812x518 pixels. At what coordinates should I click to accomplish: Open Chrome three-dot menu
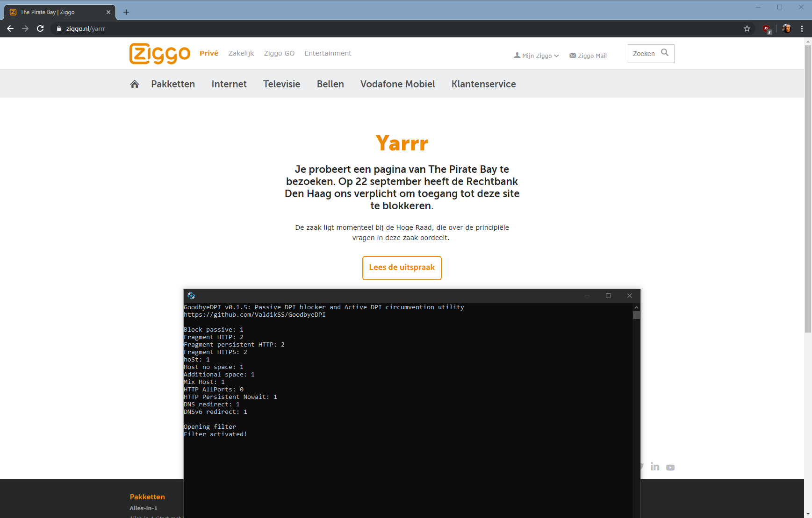point(802,28)
